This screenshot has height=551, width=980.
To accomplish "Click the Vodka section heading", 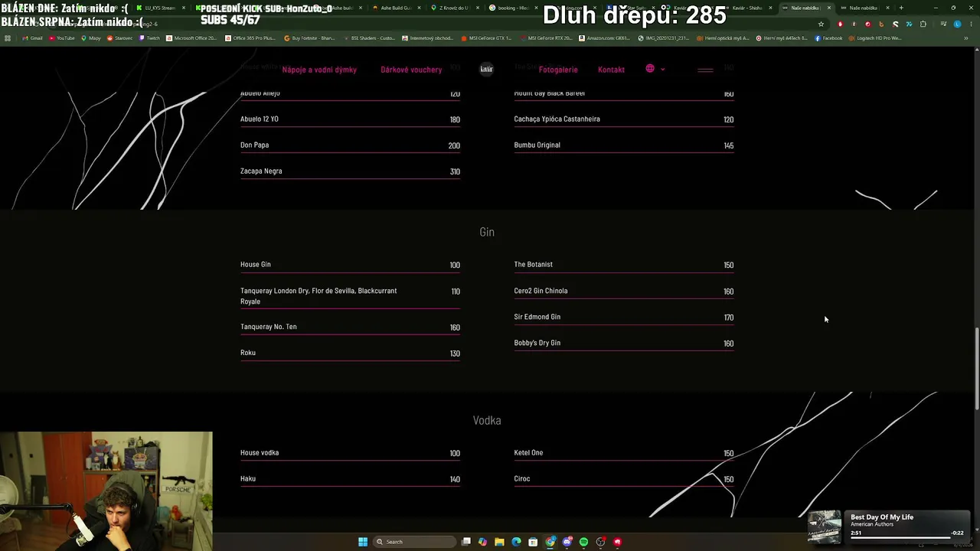I will pyautogui.click(x=487, y=420).
